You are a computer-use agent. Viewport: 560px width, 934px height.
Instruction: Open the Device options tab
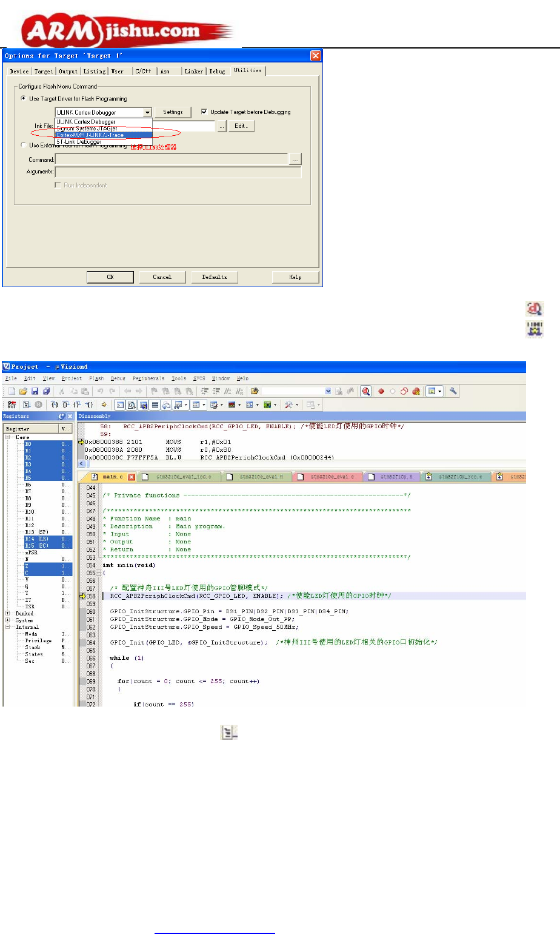coord(19,72)
